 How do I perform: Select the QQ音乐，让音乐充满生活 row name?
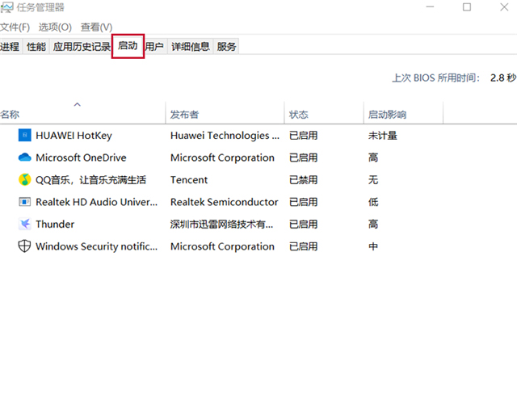tap(91, 180)
